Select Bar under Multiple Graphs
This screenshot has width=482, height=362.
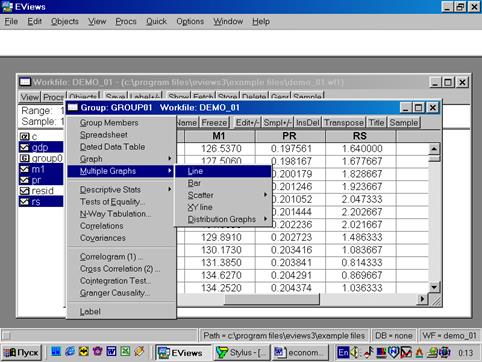tap(223, 183)
